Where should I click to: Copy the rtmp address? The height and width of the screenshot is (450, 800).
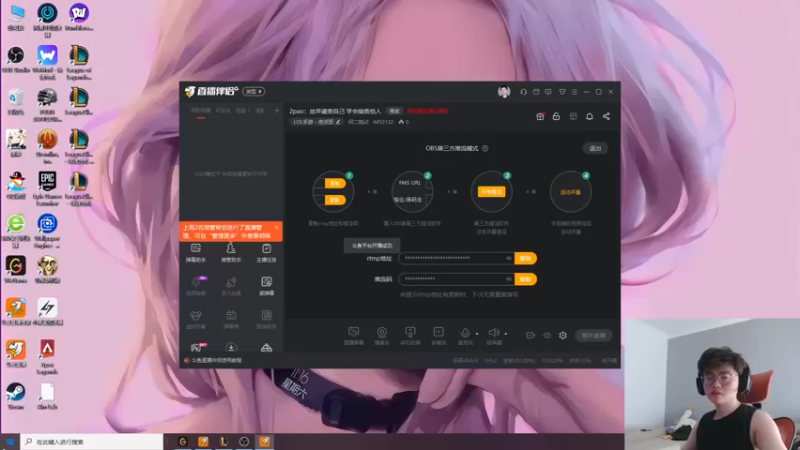tap(526, 259)
